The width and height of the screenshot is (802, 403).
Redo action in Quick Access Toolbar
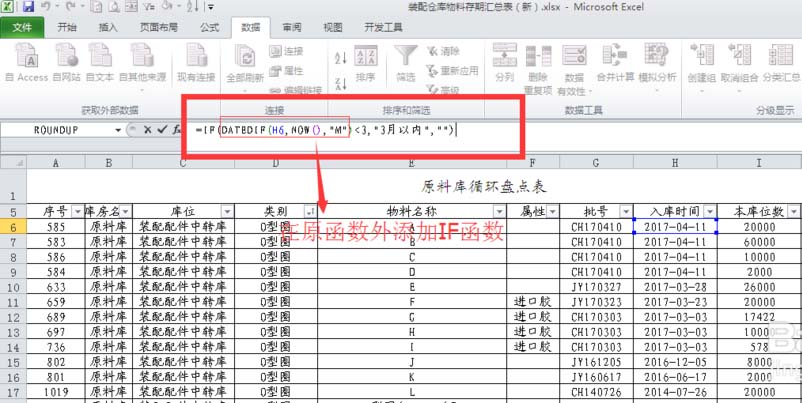70,7
